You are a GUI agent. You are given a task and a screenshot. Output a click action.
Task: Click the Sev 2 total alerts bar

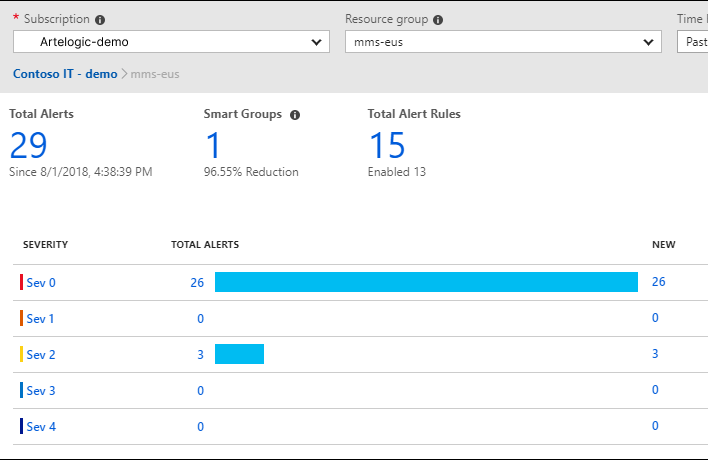(239, 354)
